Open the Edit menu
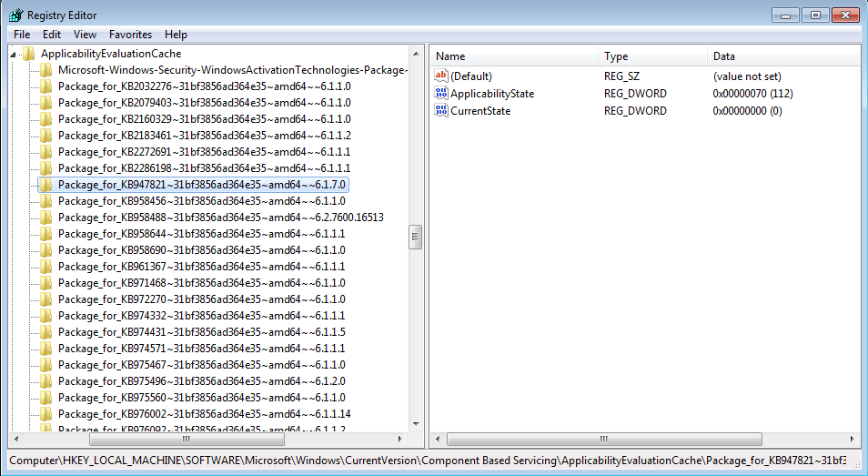Screen dimensions: 868x476 [52, 35]
